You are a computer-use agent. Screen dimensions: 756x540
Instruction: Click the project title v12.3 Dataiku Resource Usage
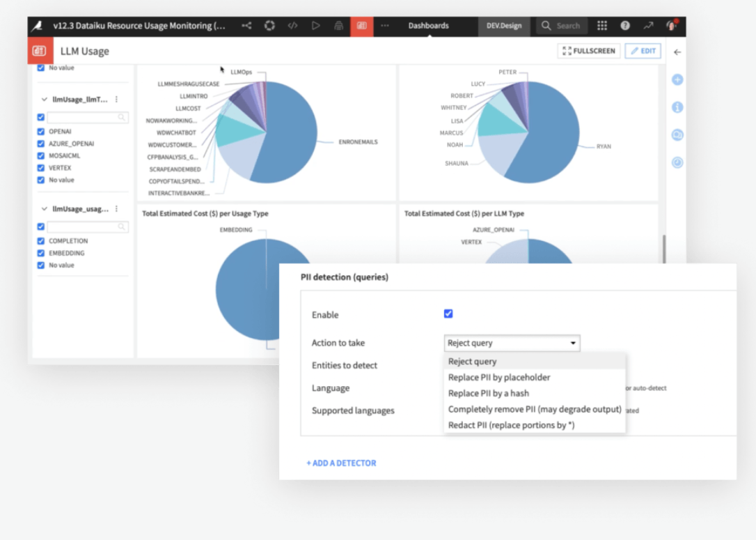click(x=139, y=26)
